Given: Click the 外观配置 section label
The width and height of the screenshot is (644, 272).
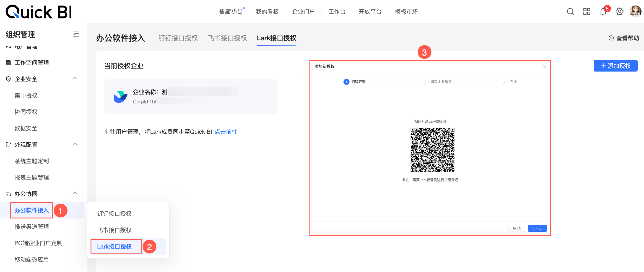Looking at the screenshot, I should (x=26, y=145).
